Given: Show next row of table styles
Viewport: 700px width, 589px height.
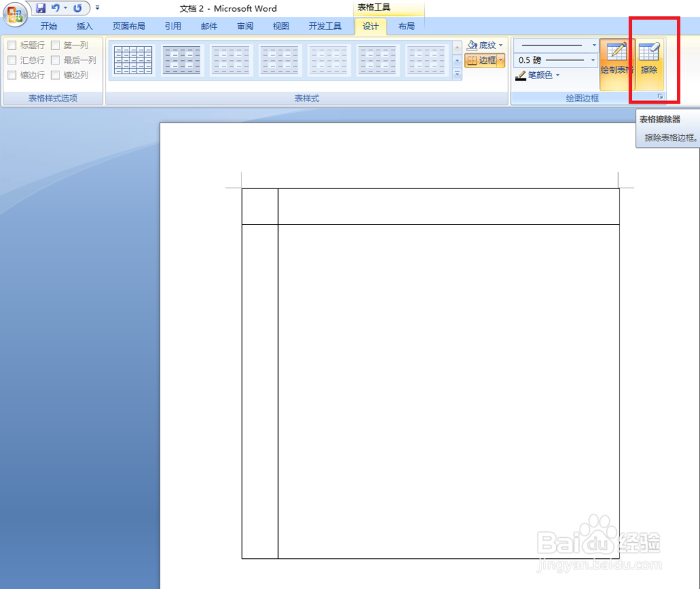Looking at the screenshot, I should click(x=457, y=60).
